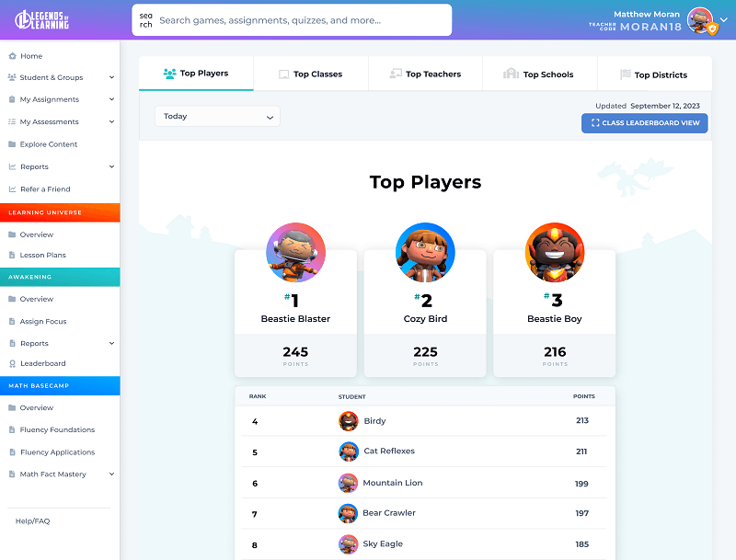
Task: Click the Class Leaderboard View button
Action: (644, 123)
